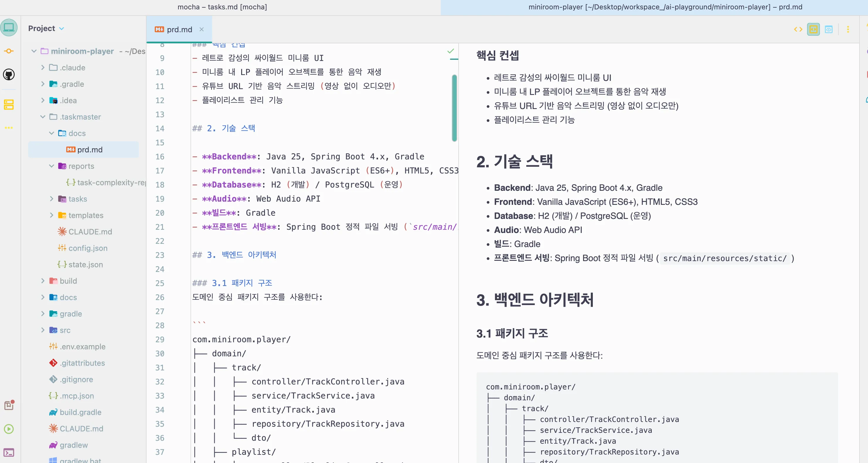Select the prd.md editor tab
The height and width of the screenshot is (463, 868).
point(179,29)
